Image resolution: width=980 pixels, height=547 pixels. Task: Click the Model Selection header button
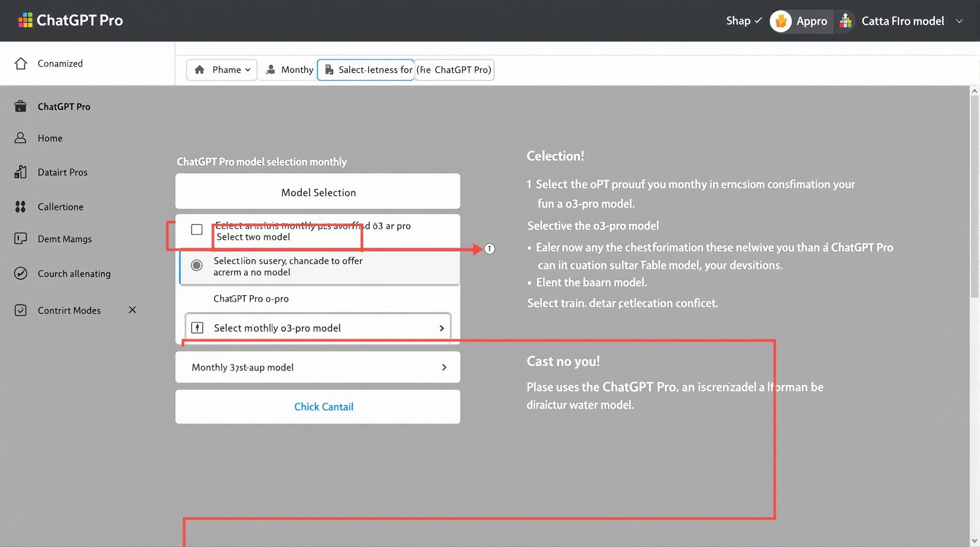(x=318, y=191)
